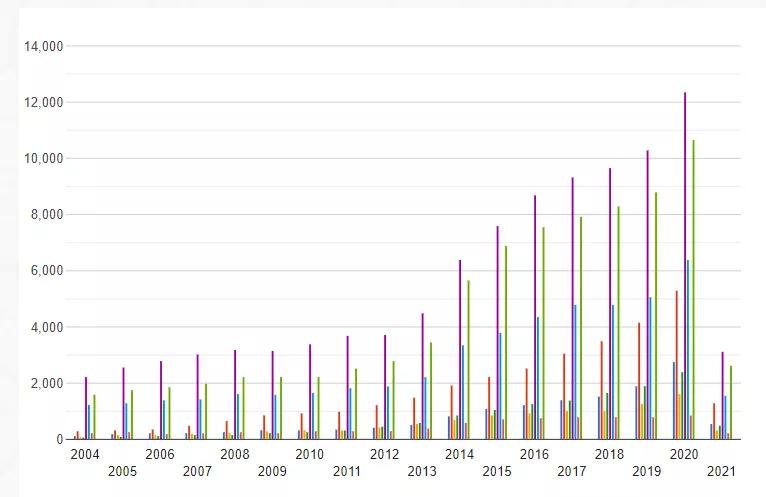Click the 2016 x-axis year label
The width and height of the screenshot is (766, 497).
pyautogui.click(x=534, y=454)
